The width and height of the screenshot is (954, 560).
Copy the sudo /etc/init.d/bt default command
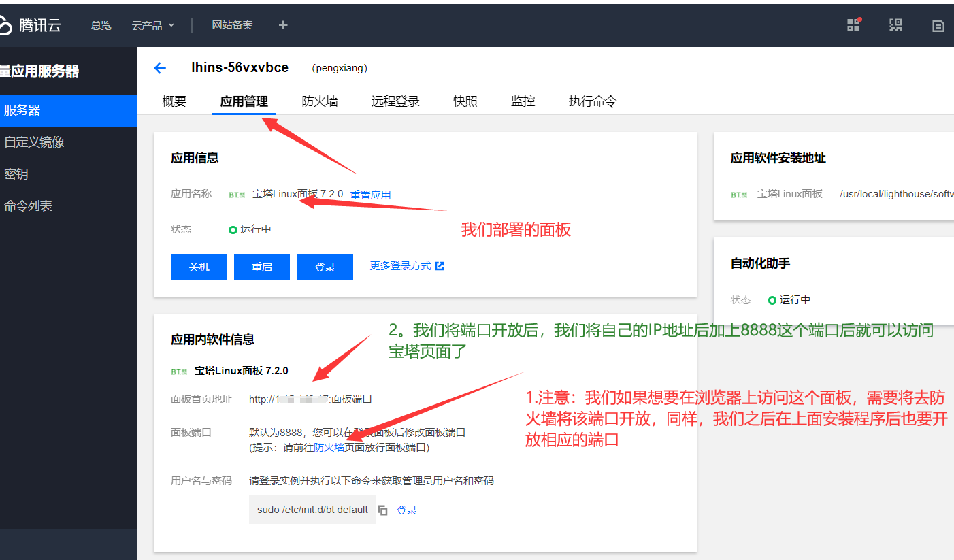tap(383, 510)
